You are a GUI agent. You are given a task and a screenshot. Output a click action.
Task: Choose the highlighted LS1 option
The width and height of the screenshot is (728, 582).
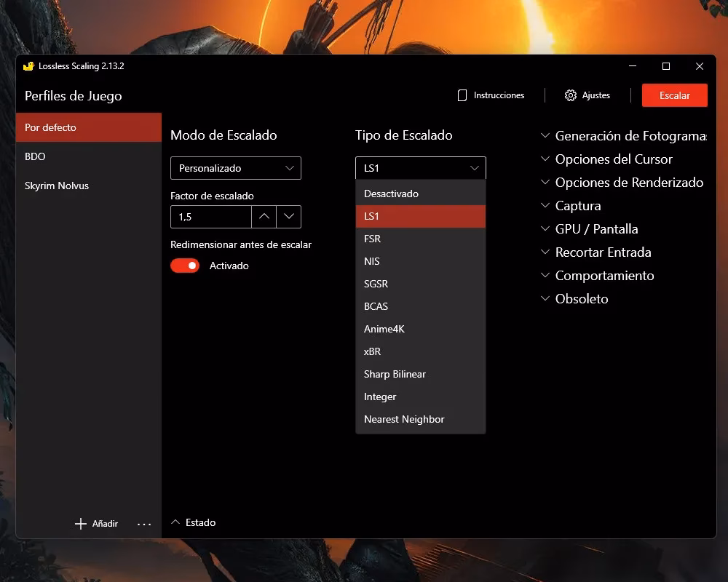421,216
